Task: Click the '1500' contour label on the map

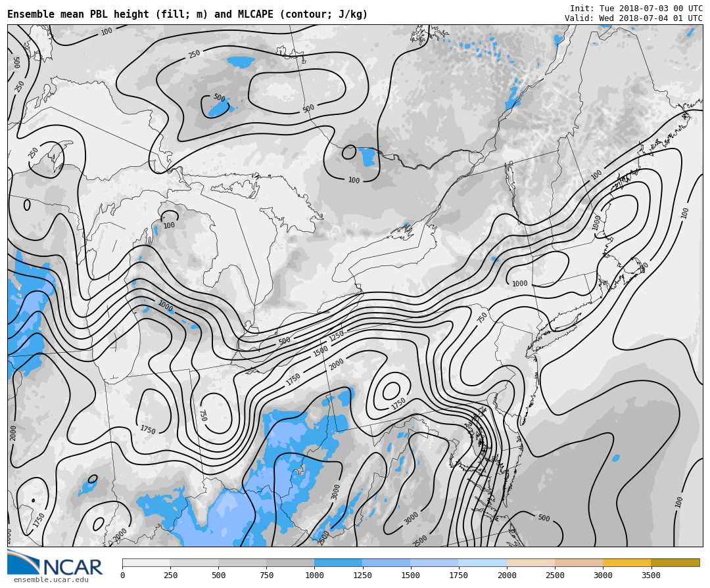Action: point(321,351)
